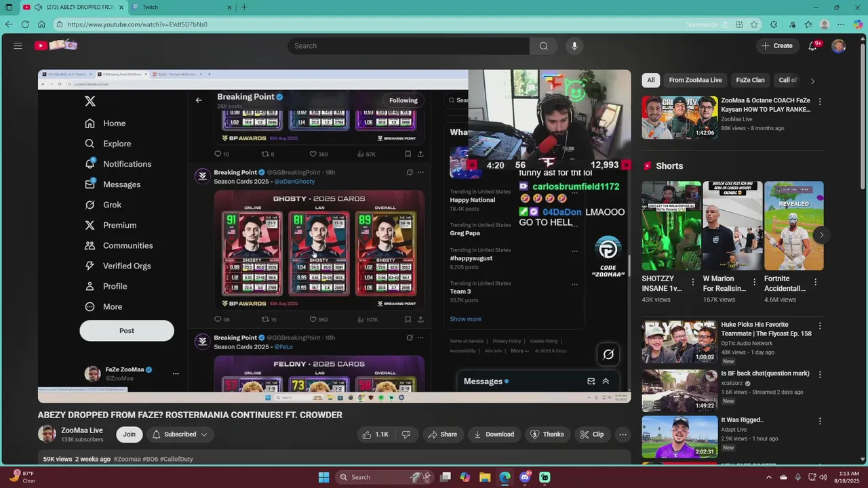Open a new browser tab

pos(244,7)
